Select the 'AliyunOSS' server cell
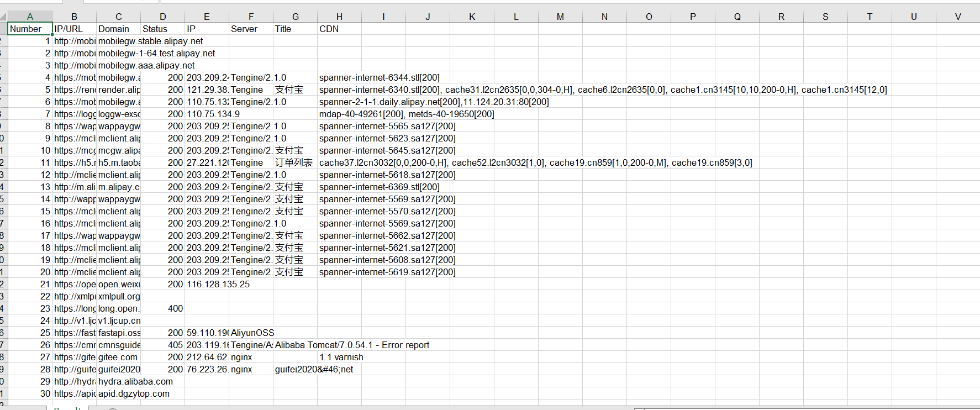The image size is (980, 410). pos(252,333)
